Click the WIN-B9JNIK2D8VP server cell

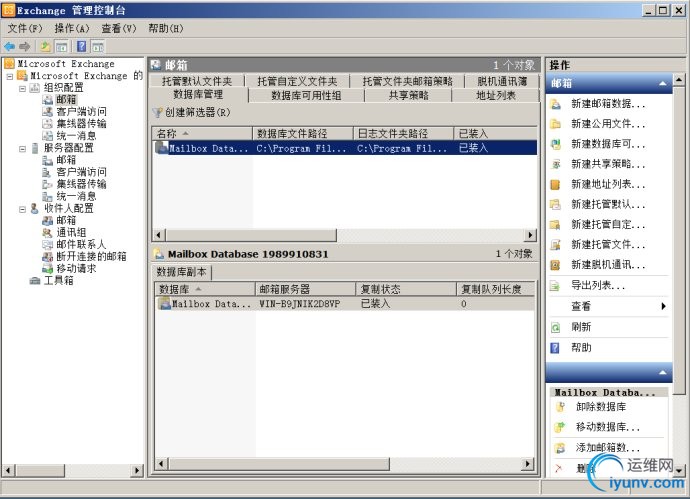pos(300,304)
